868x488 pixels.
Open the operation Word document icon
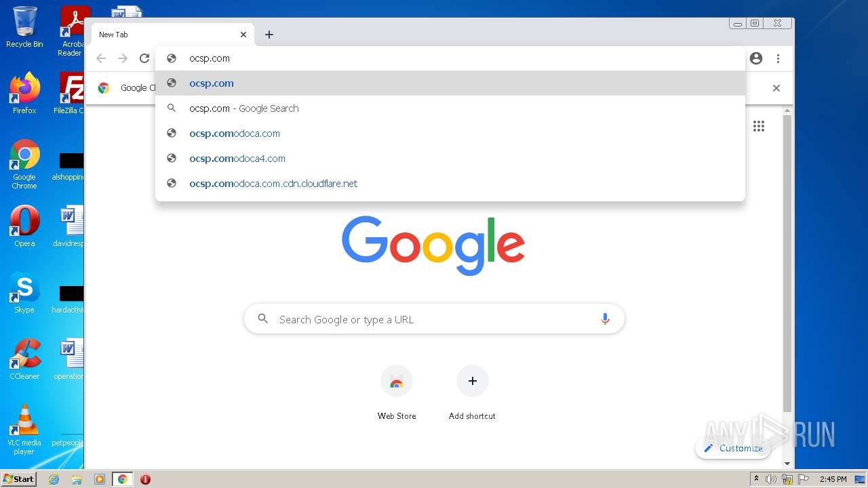point(69,359)
